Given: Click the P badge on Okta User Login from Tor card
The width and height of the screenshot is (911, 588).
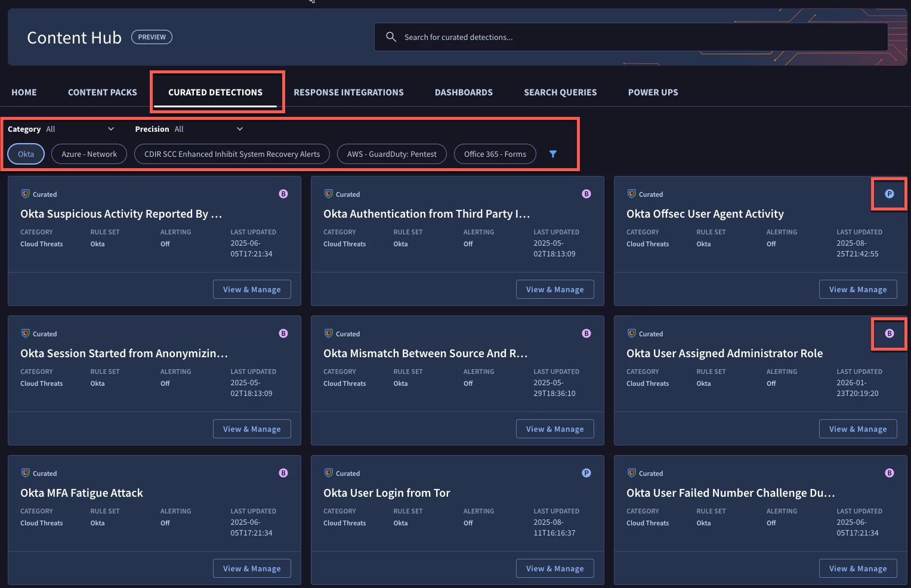Looking at the screenshot, I should click(586, 473).
